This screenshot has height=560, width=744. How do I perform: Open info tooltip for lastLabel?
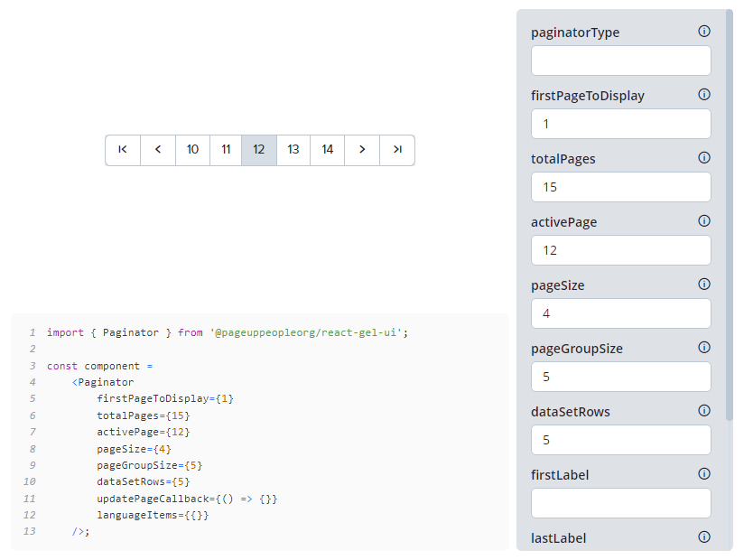[x=703, y=537]
